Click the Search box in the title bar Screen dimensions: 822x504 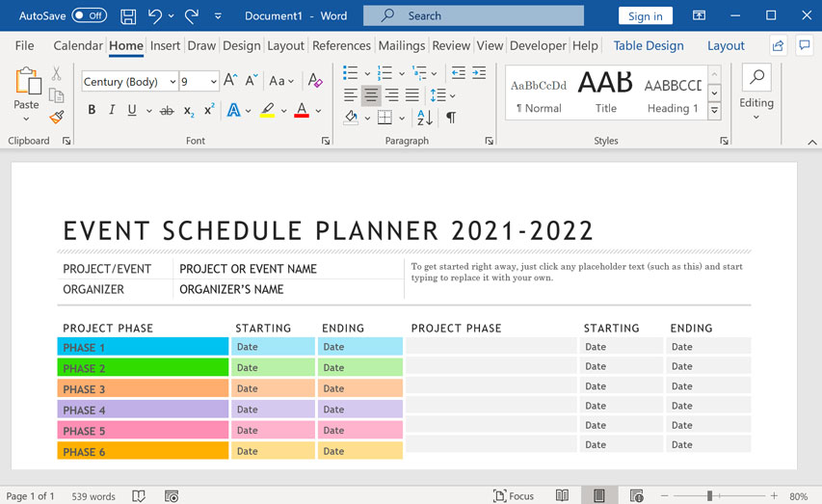(473, 15)
